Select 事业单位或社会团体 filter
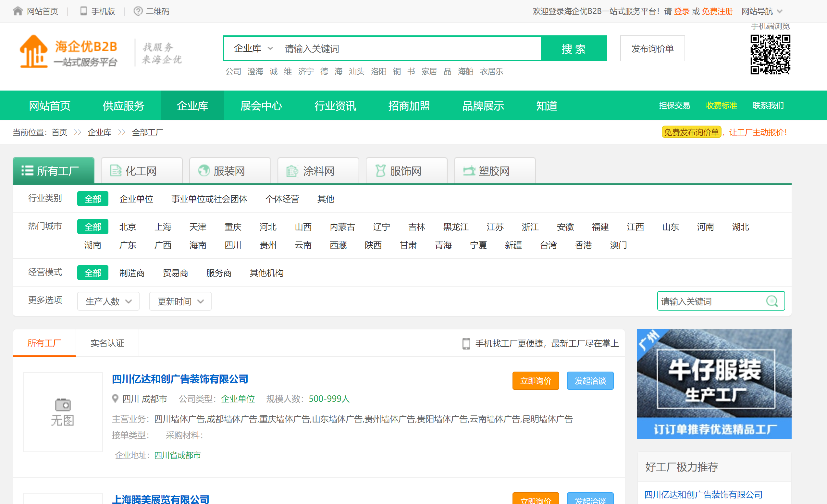 click(209, 199)
